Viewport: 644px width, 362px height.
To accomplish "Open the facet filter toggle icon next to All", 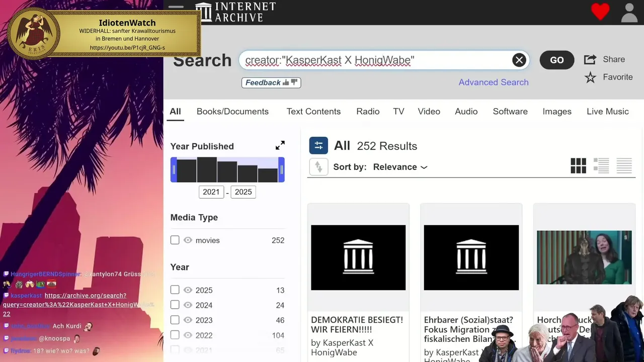I will point(318,146).
